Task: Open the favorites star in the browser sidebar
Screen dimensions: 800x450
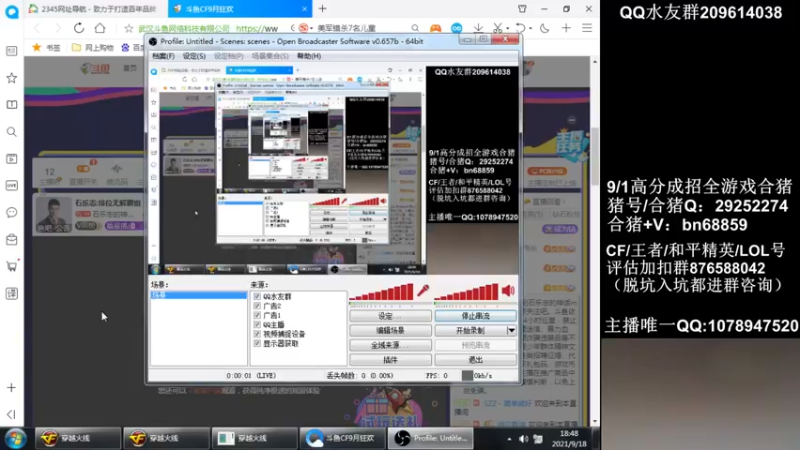Action: click(x=11, y=78)
